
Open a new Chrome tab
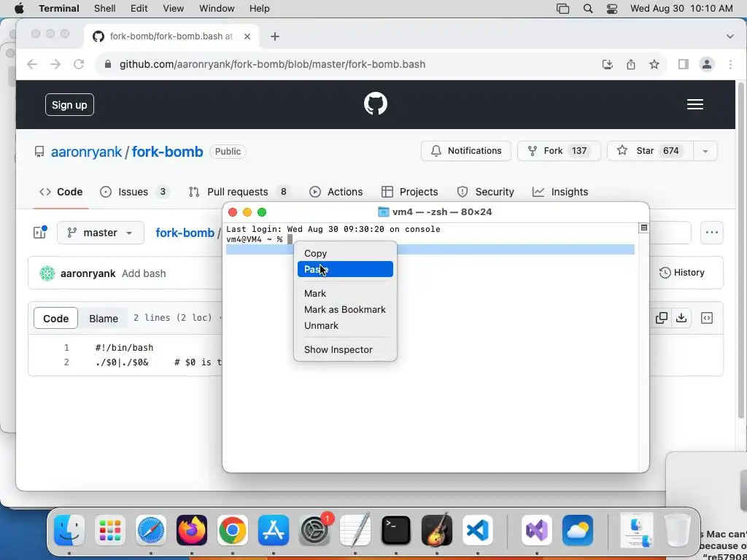pyautogui.click(x=275, y=36)
